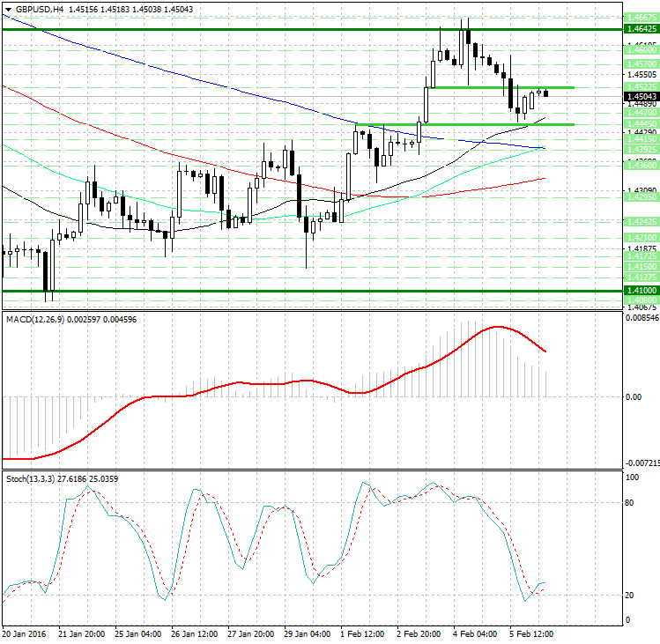Image resolution: width=660 pixels, height=644 pixels.
Task: Select the 1 Feb 12:00 time label
Action: [362, 634]
